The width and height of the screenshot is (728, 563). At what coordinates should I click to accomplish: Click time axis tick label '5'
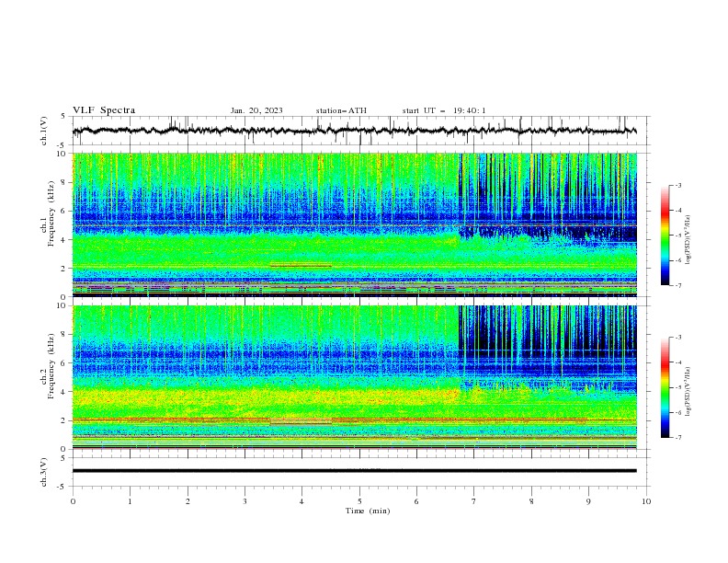(x=359, y=501)
